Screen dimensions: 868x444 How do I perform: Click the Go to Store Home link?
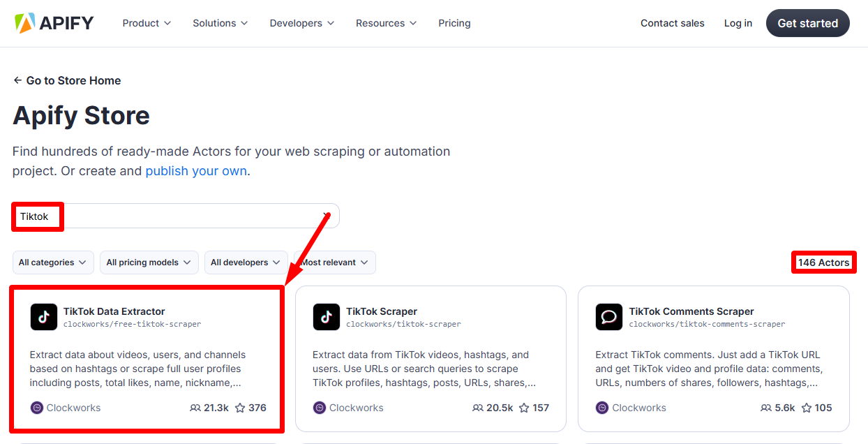pyautogui.click(x=67, y=80)
